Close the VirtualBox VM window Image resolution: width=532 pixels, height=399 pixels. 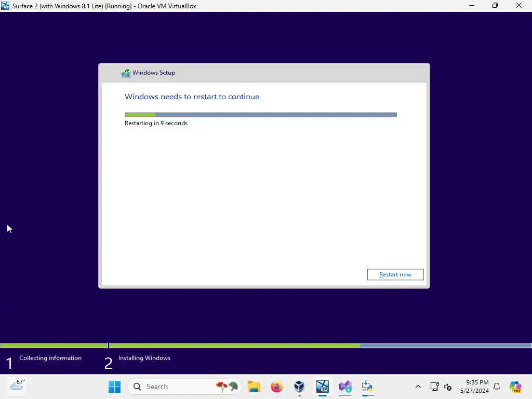tap(519, 6)
